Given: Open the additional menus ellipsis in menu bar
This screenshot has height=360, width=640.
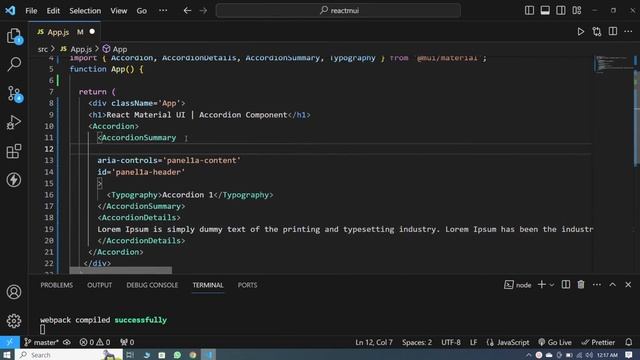Looking at the screenshot, I should pos(163,11).
